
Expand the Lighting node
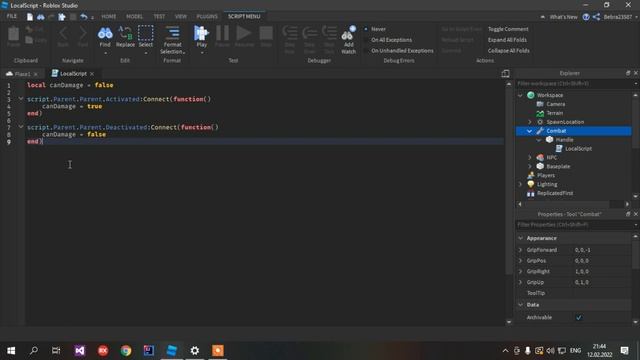520,184
